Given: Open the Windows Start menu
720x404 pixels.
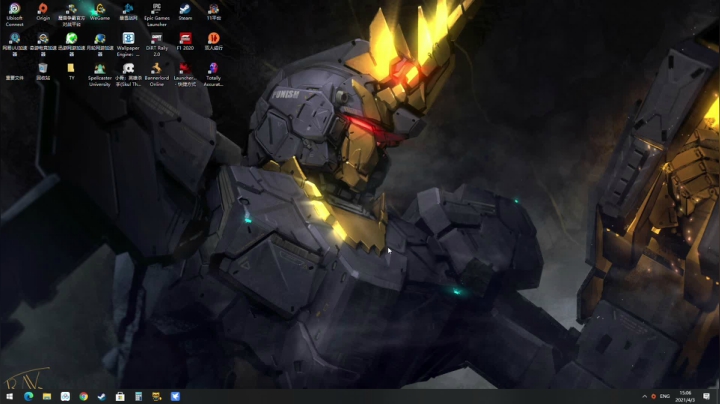Looking at the screenshot, I should 9,397.
